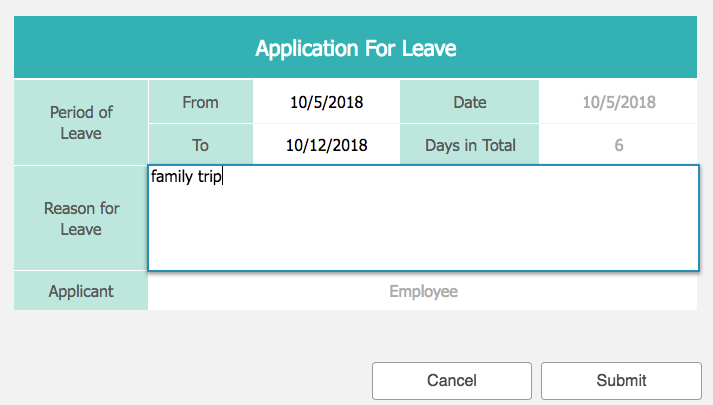
Task: Select the From date field showing 10/5/2018
Action: click(326, 102)
